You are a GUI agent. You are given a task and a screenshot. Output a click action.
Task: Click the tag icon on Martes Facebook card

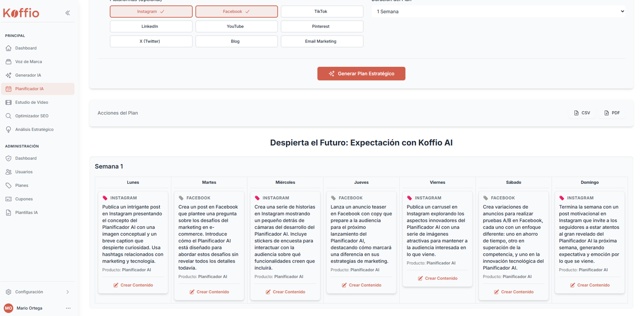[x=181, y=198]
